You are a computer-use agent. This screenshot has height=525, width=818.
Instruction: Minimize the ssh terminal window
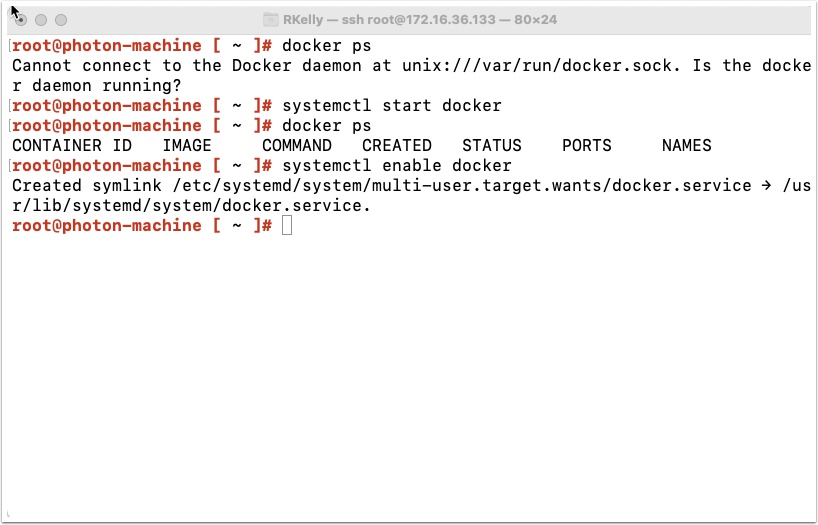(x=41, y=20)
